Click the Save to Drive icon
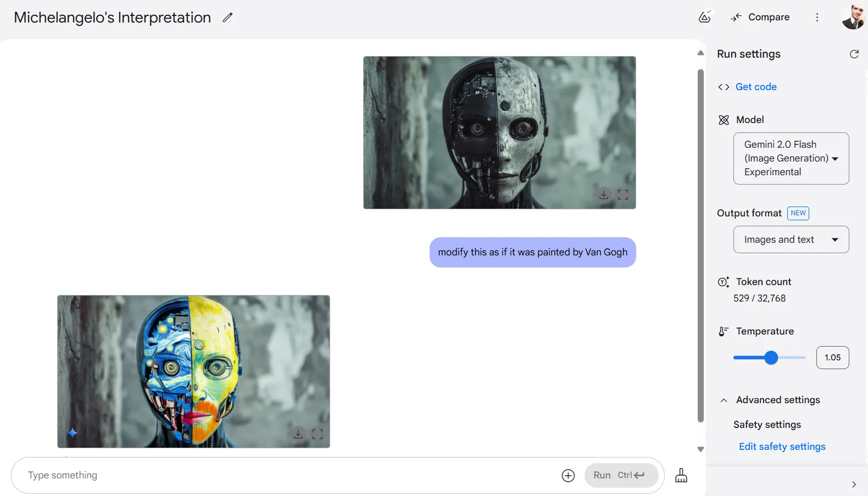 704,17
